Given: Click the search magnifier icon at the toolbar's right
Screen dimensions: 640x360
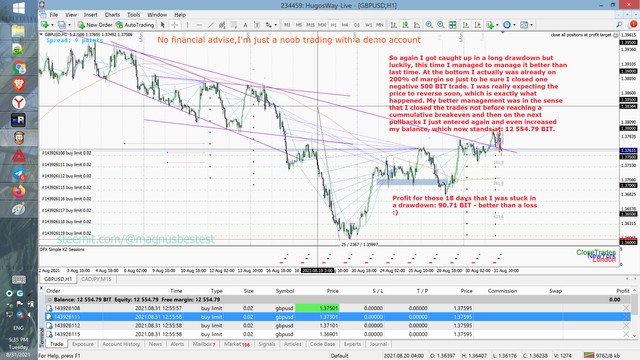Looking at the screenshot, I should (x=619, y=25).
